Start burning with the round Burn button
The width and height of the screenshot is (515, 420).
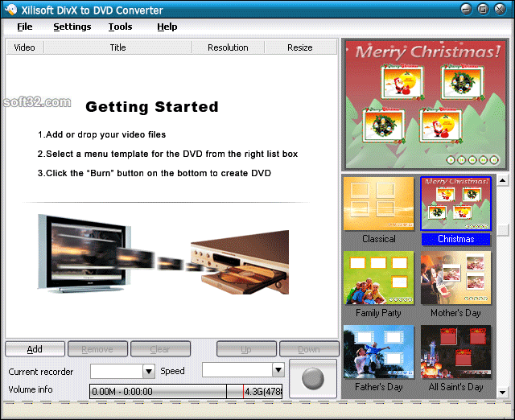coord(313,379)
